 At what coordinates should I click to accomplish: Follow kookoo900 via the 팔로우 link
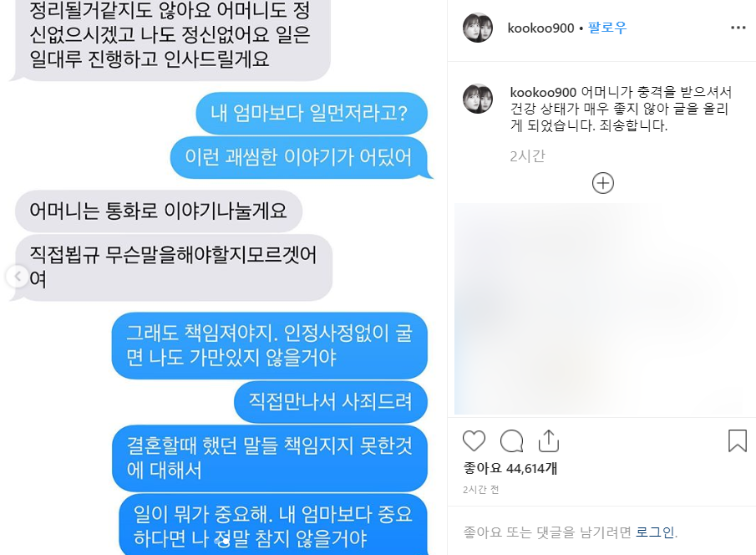pyautogui.click(x=607, y=28)
